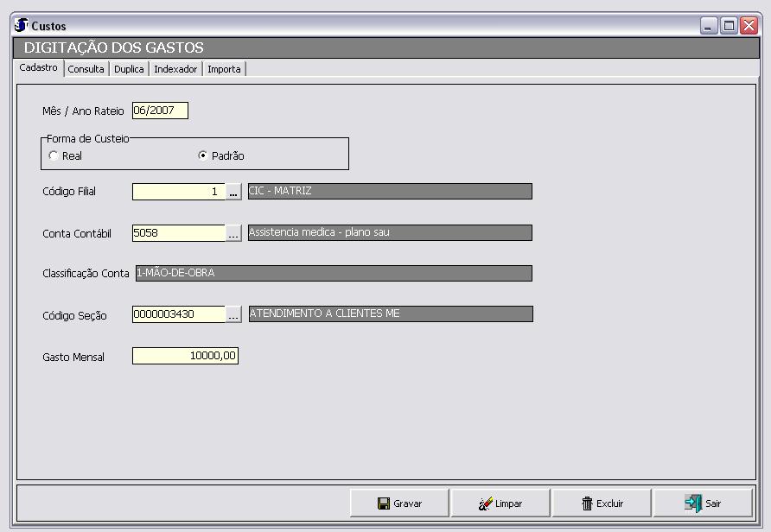Click the floppy disk icon on Gravar
771x532 pixels.
tap(384, 503)
